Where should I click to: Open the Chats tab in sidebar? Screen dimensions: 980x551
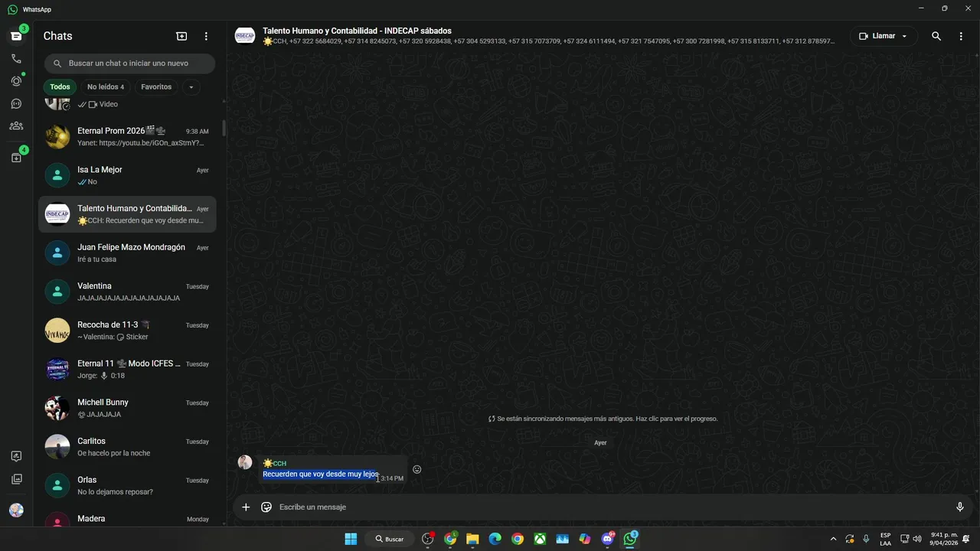(16, 36)
